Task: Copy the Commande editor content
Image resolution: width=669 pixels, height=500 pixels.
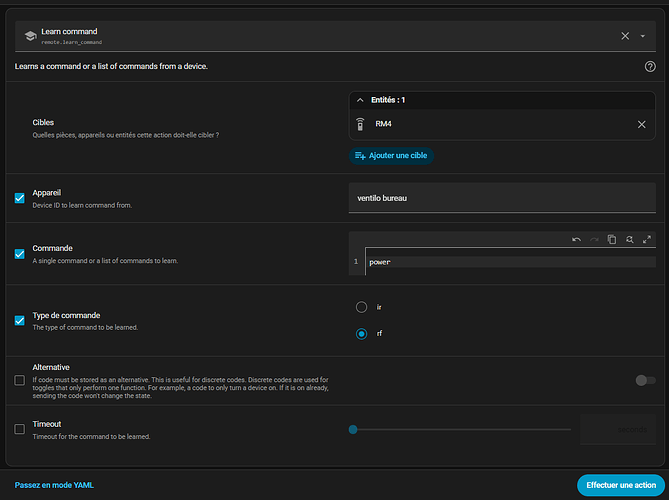Action: 611,239
